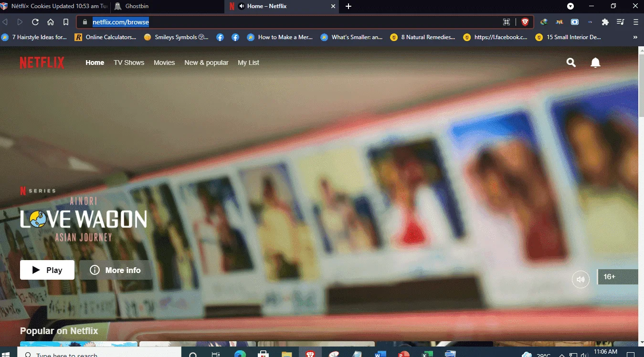Click the browser home icon
The image size is (644, 357).
click(x=51, y=22)
